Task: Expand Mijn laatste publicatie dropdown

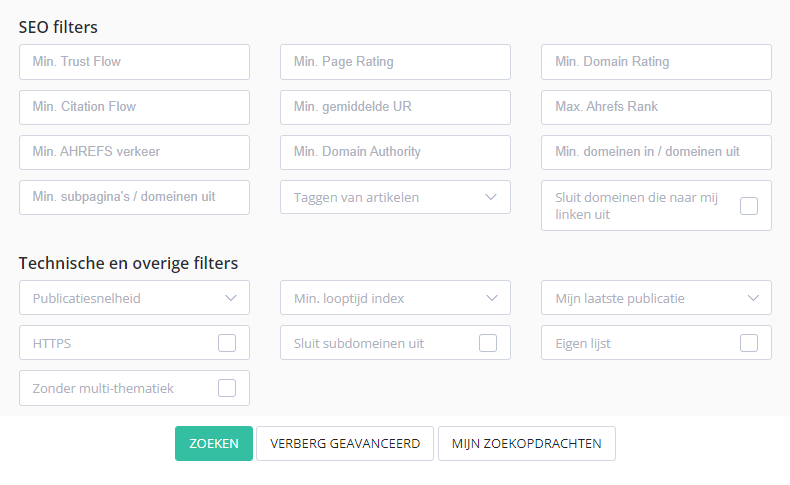Action: [x=656, y=298]
